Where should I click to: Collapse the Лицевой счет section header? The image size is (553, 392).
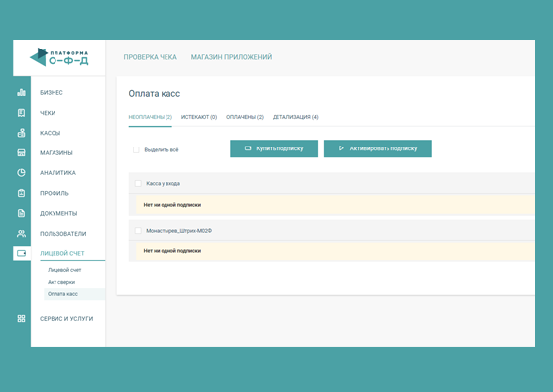(62, 253)
